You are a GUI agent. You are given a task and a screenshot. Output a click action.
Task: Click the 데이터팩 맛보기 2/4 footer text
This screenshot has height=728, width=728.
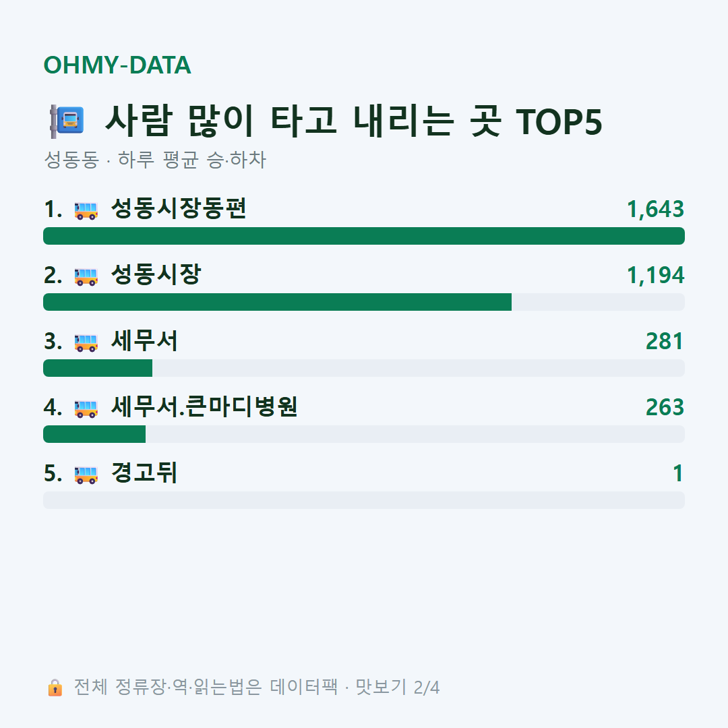[355, 687]
